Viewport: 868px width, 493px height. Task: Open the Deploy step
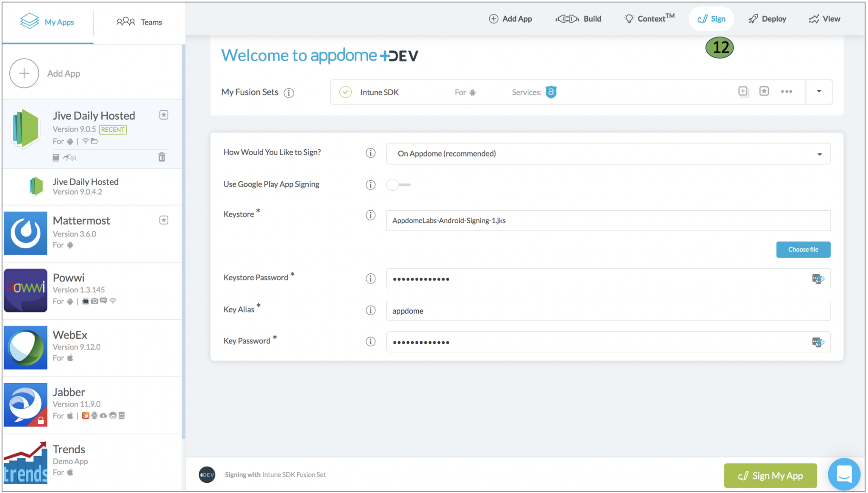click(767, 19)
